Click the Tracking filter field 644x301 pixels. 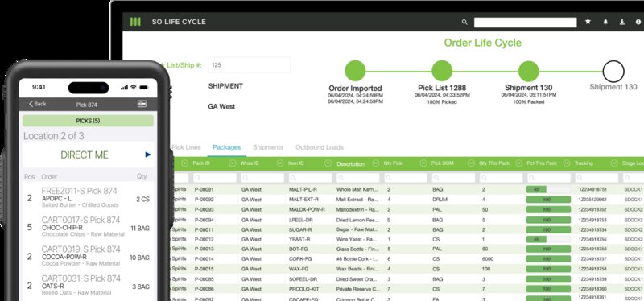click(x=597, y=178)
